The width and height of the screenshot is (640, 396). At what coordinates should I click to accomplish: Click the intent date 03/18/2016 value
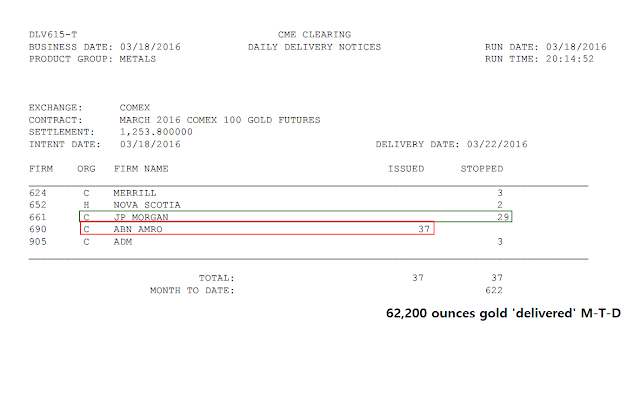(x=150, y=144)
